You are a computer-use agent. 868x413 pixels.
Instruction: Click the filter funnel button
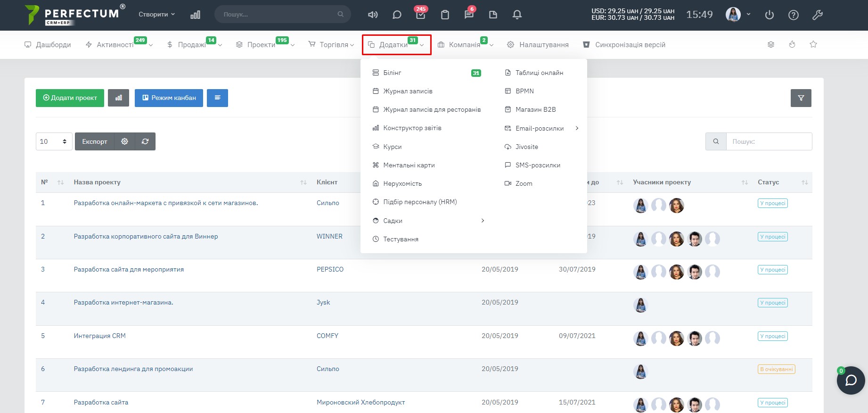coord(801,98)
